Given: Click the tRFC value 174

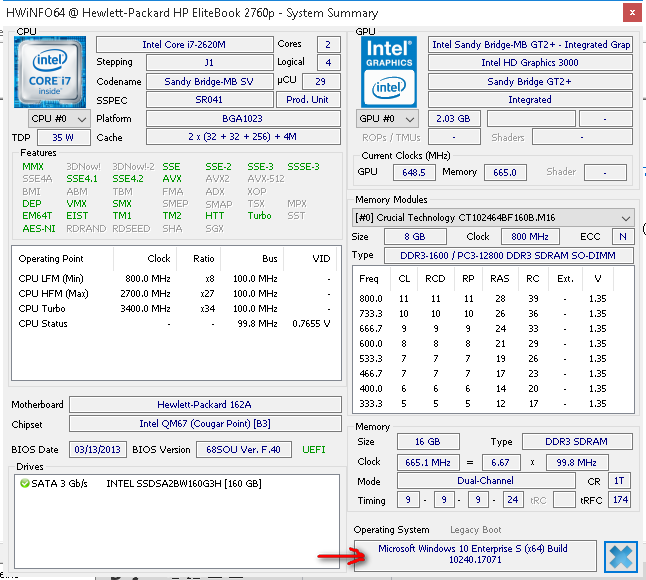Looking at the screenshot, I should (619, 500).
